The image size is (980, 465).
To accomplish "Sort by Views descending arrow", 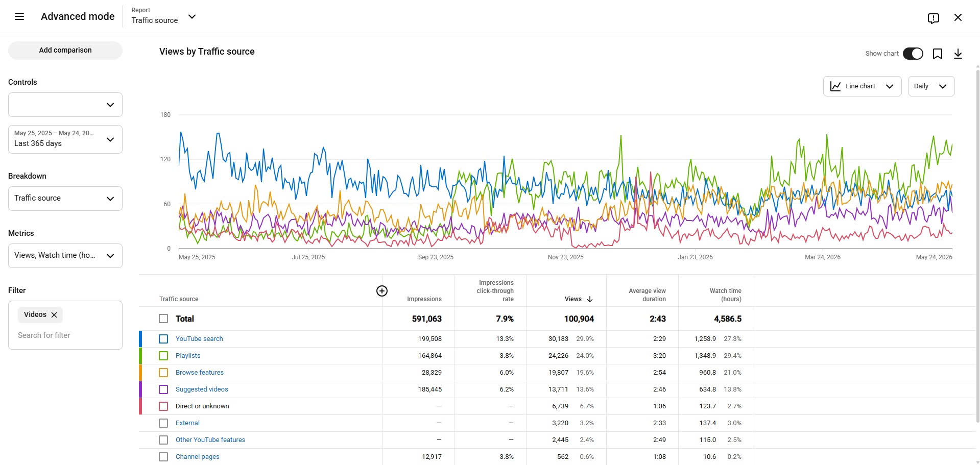I will coord(590,299).
